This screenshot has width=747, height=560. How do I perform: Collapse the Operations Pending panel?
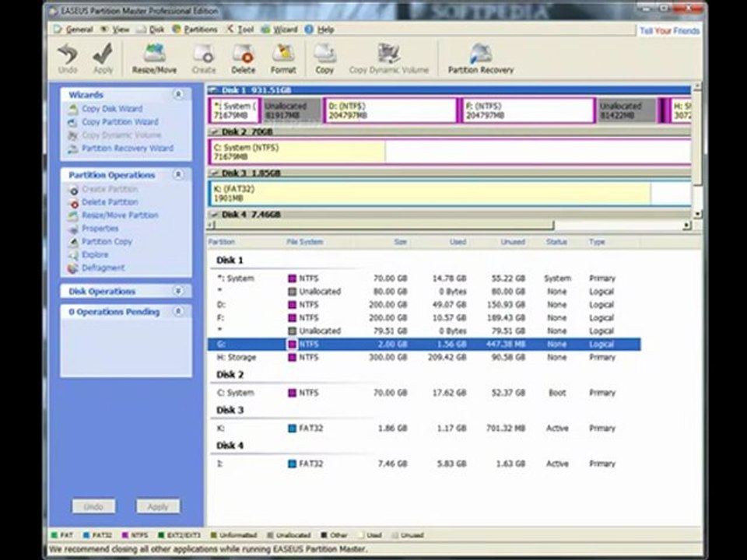[x=179, y=311]
